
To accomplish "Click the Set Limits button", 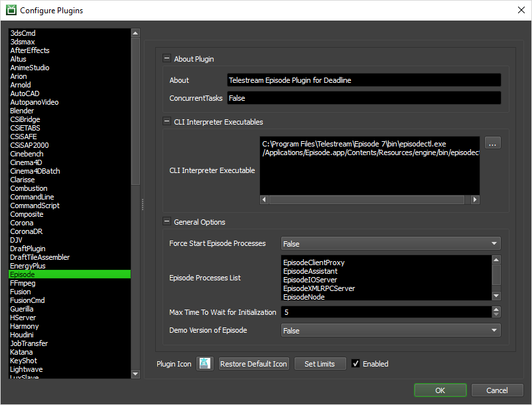I will pyautogui.click(x=320, y=363).
